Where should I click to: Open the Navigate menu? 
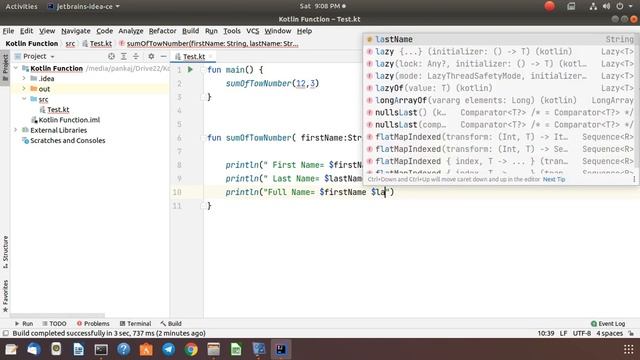(x=76, y=31)
